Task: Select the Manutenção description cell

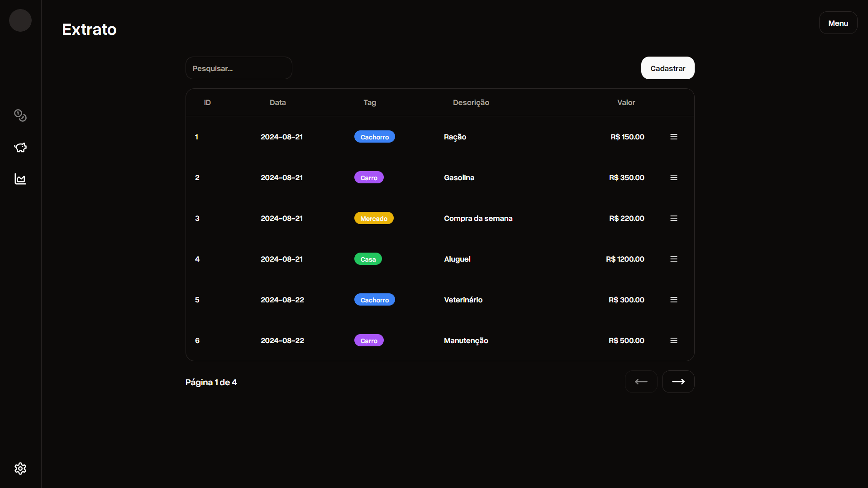Action: pos(466,341)
